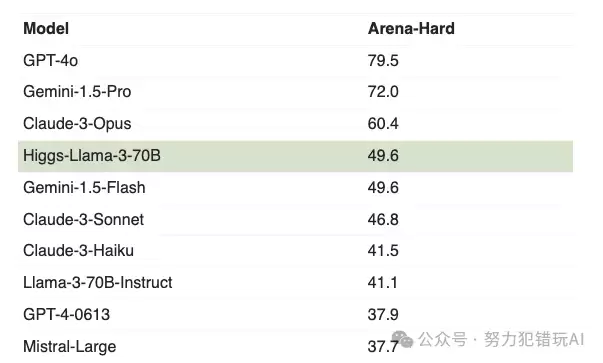Image resolution: width=603 pixels, height=363 pixels.
Task: Click the 79.5 score for GPT-4o
Action: coord(383,61)
